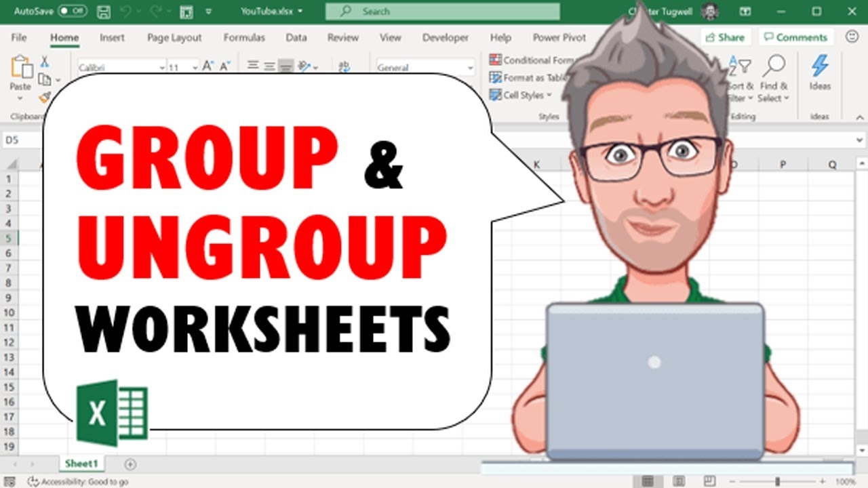The width and height of the screenshot is (868, 488).
Task: Switch to the Review tab
Action: point(343,38)
